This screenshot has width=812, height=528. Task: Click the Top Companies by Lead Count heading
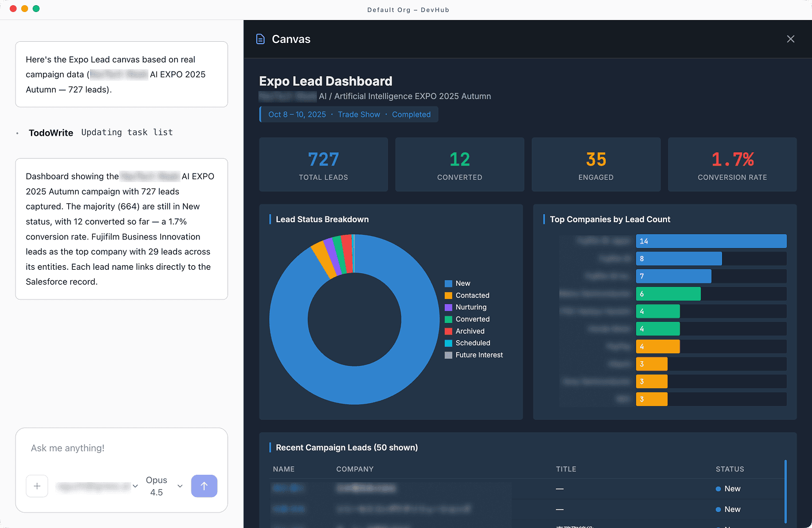click(x=610, y=219)
